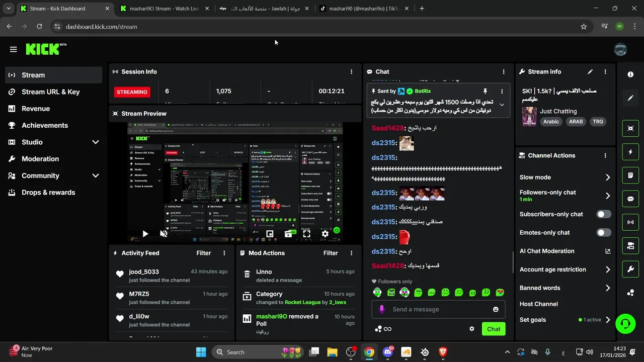This screenshot has height=362, width=644.
Task: Open the user profile avatar menu
Action: [x=620, y=49]
